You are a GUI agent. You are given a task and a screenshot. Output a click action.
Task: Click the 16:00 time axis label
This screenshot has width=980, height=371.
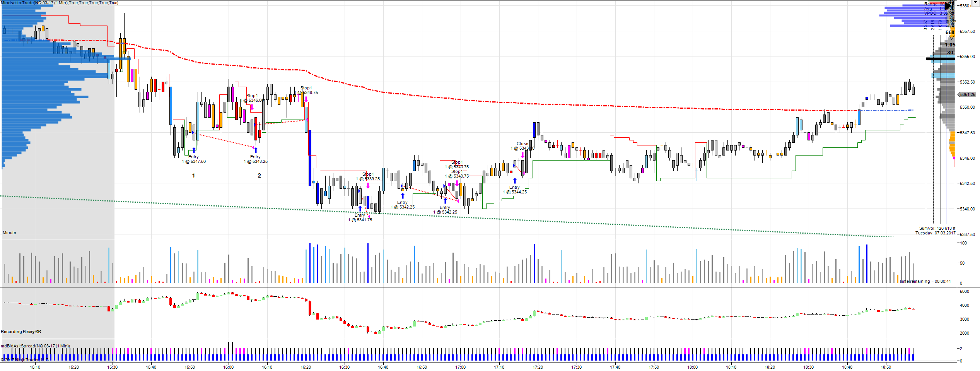click(229, 367)
